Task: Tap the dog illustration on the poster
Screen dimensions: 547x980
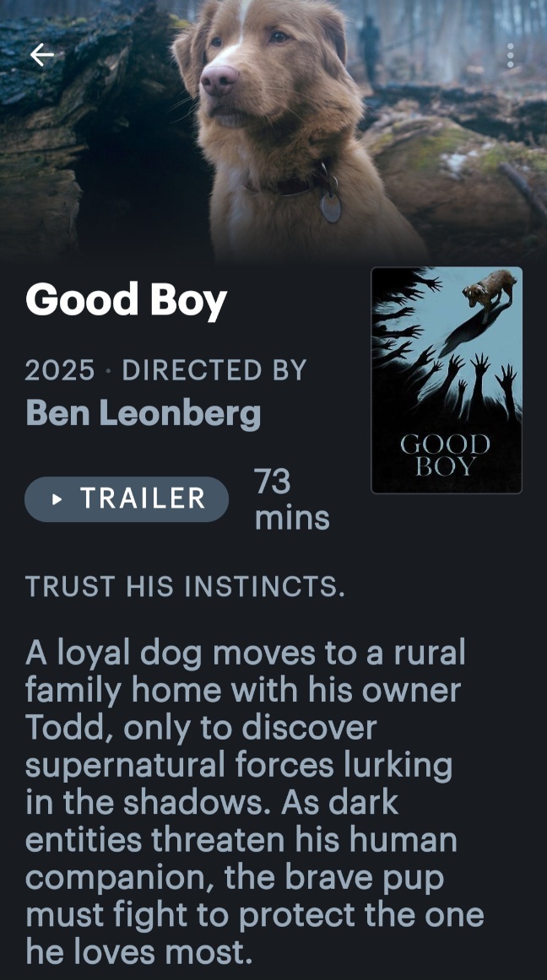Action: 490,290
